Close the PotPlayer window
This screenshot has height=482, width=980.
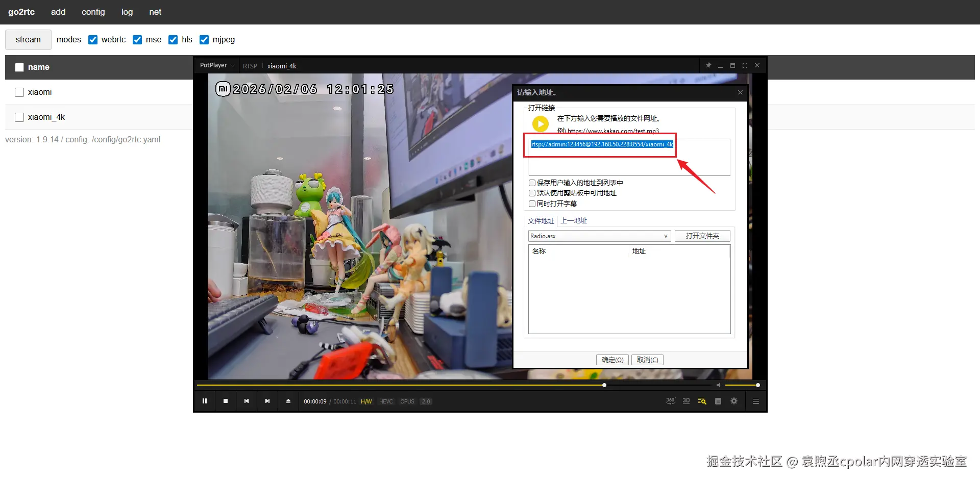point(757,65)
